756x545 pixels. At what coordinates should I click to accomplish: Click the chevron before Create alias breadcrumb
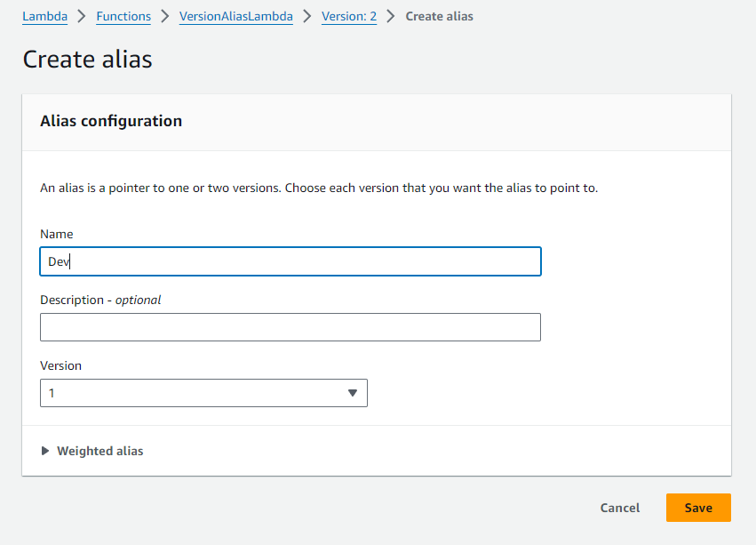[x=391, y=16]
